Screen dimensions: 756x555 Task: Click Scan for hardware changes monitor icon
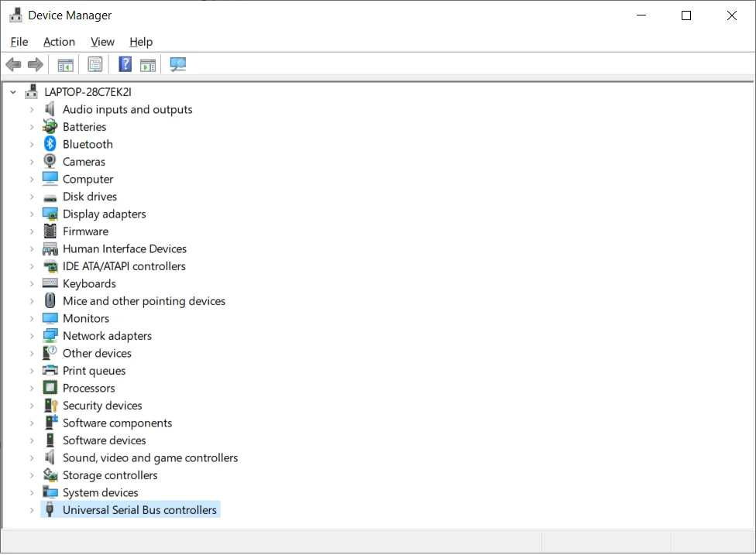click(x=178, y=64)
